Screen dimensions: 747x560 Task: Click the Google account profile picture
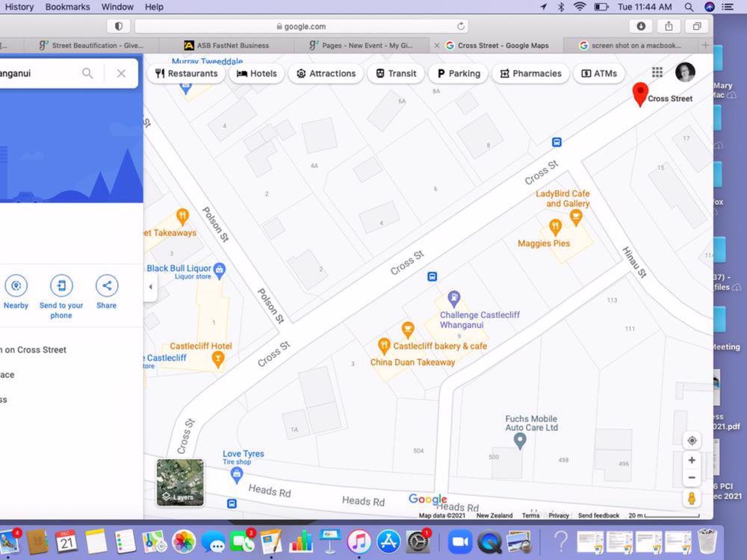(x=685, y=72)
